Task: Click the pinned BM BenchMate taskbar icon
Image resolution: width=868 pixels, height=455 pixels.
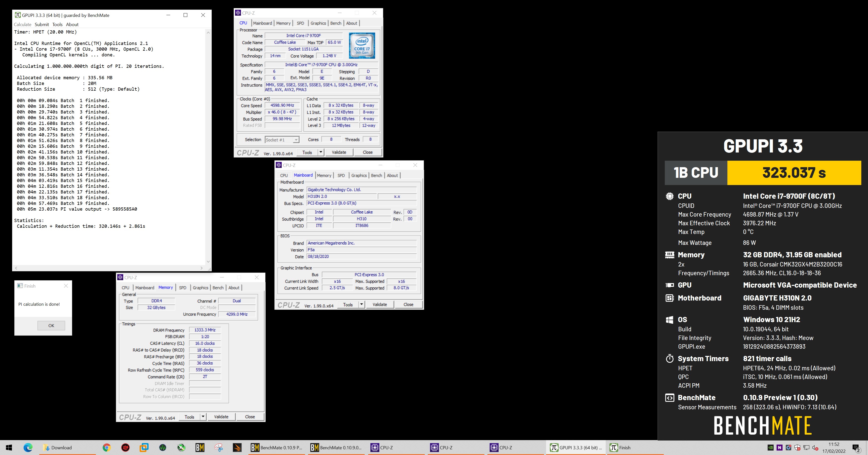Action: point(200,448)
